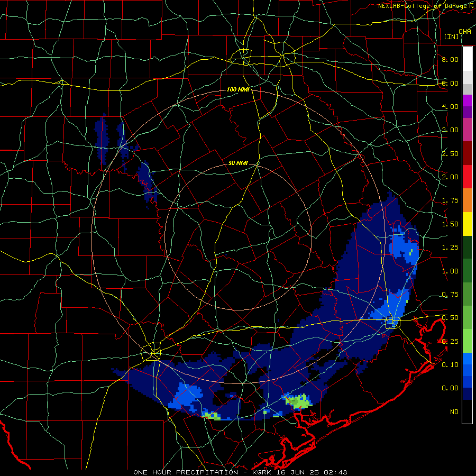Pick the dark purple legend swatch
This screenshot has width=476, height=476.
(467, 112)
